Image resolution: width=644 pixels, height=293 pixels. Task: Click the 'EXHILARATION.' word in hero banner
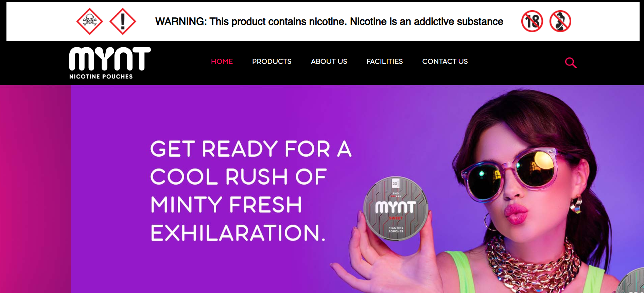tap(238, 233)
